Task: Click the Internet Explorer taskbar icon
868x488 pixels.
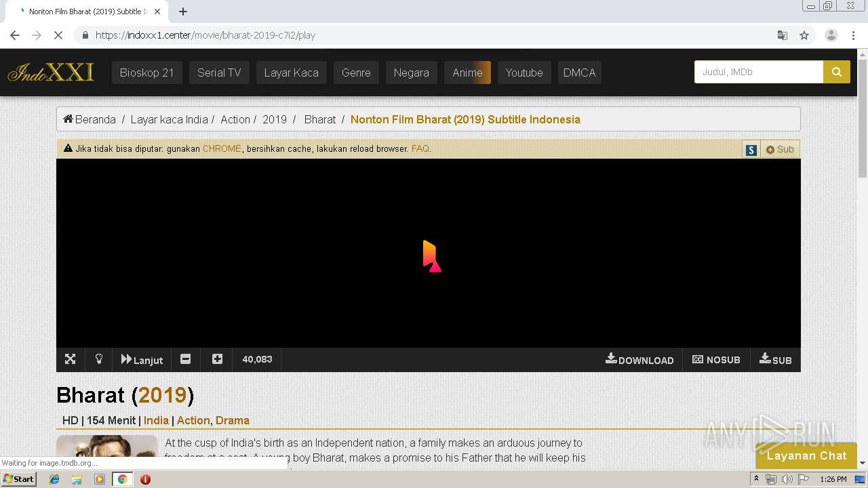Action: (54, 479)
